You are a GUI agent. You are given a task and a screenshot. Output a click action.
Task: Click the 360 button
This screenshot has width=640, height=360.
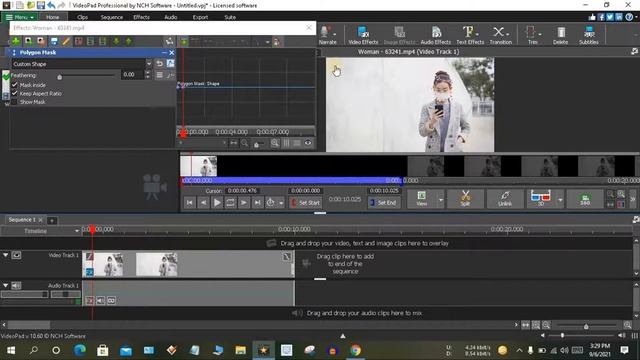(585, 198)
